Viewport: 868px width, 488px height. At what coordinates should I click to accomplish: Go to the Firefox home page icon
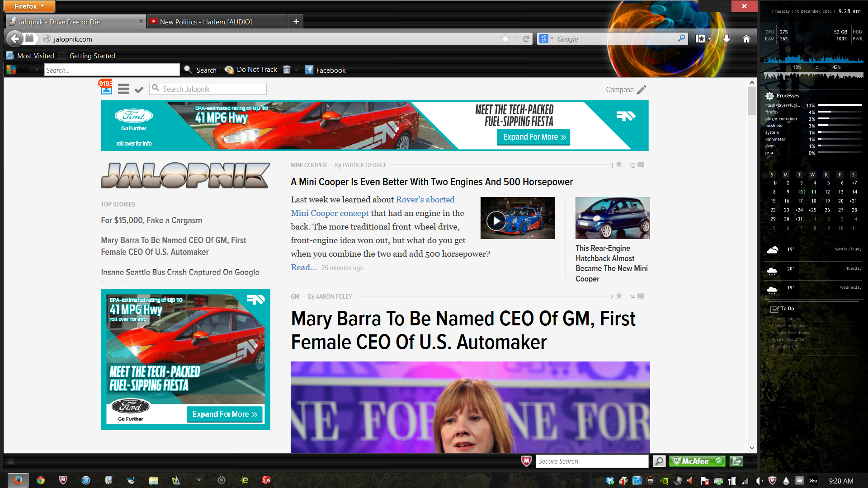(746, 39)
